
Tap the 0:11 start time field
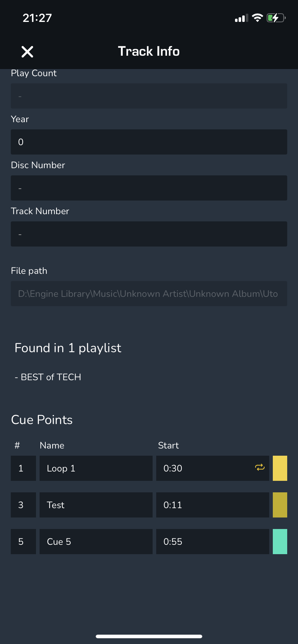pyautogui.click(x=212, y=505)
